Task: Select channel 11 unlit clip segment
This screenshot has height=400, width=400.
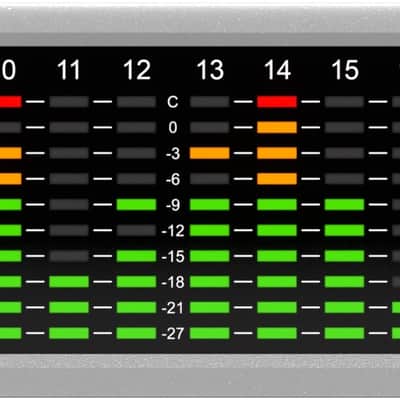Action: (69, 102)
